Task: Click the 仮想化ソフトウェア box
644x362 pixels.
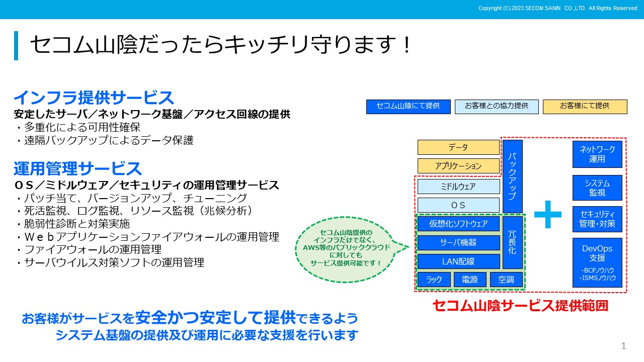Action: click(x=458, y=224)
